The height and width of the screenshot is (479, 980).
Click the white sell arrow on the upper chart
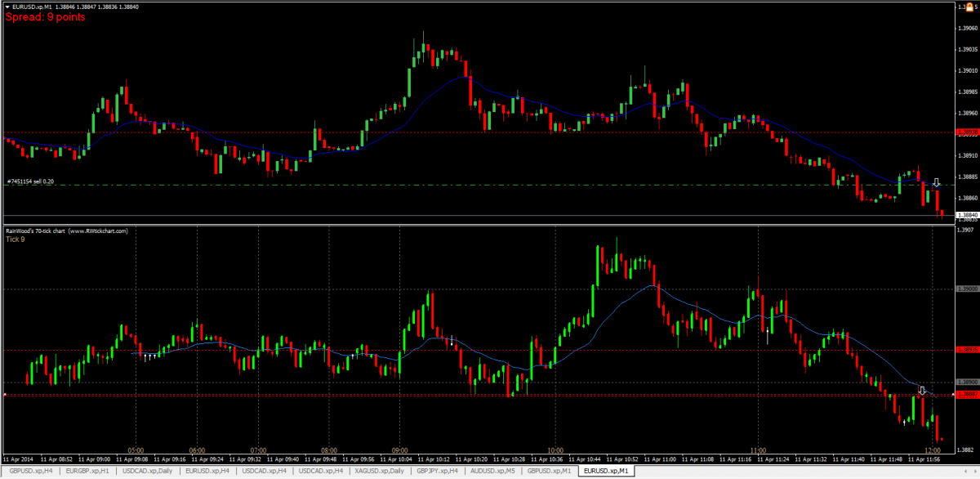937,182
